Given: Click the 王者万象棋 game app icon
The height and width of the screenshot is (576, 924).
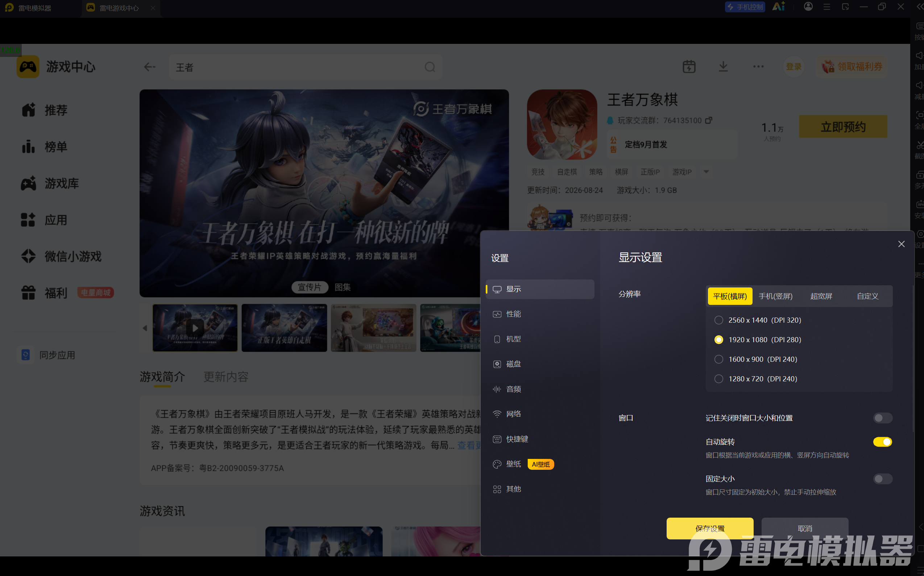Looking at the screenshot, I should (x=562, y=125).
